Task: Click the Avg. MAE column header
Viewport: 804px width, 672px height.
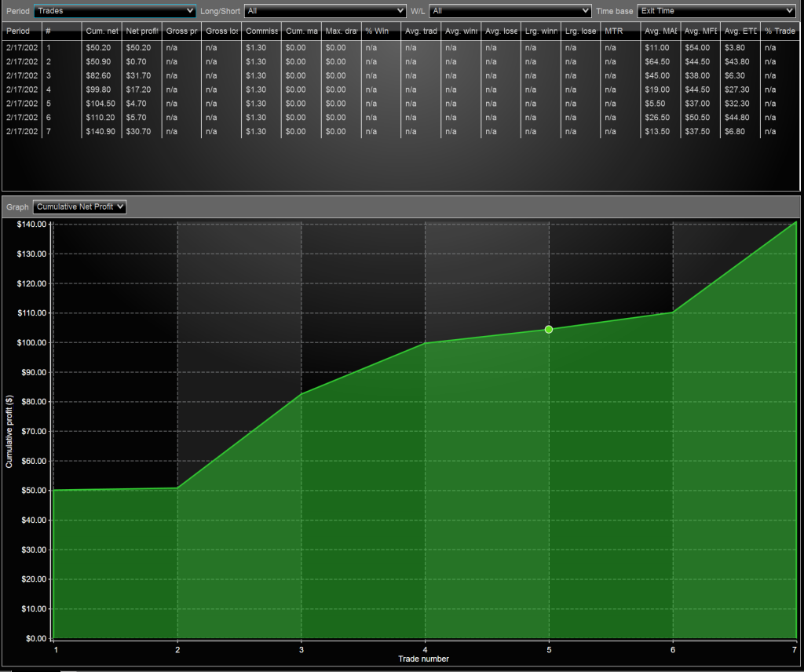Action: pos(660,31)
